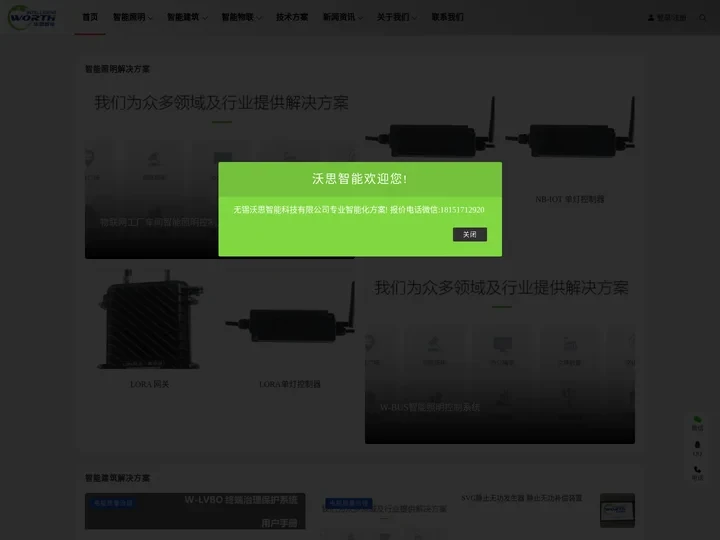Open the 智能建筑 menu
The width and height of the screenshot is (720, 540).
coord(187,17)
